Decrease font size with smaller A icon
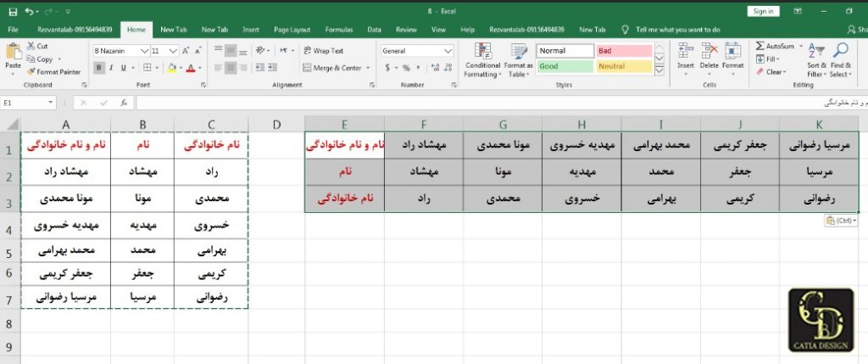868x364 pixels. (x=198, y=51)
